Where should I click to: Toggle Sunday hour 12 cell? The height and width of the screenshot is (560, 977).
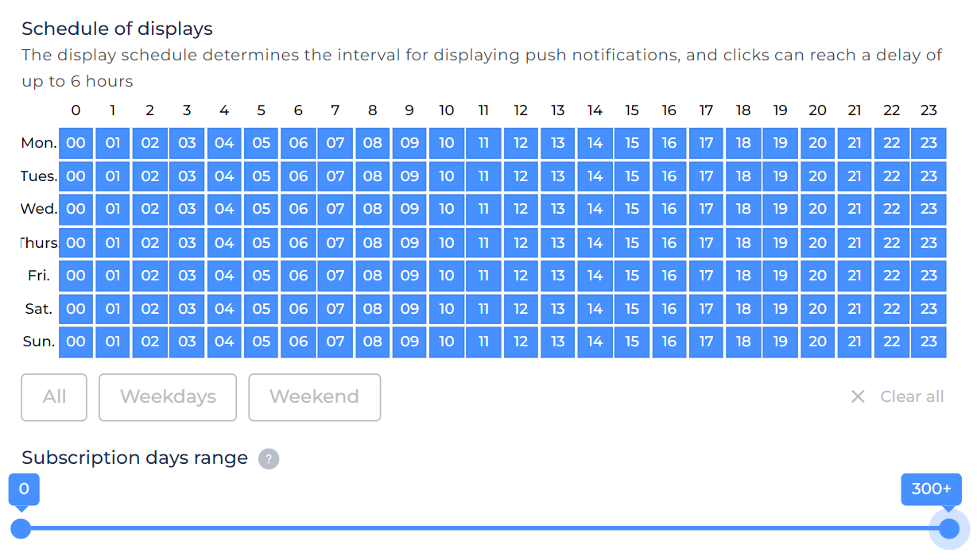521,342
